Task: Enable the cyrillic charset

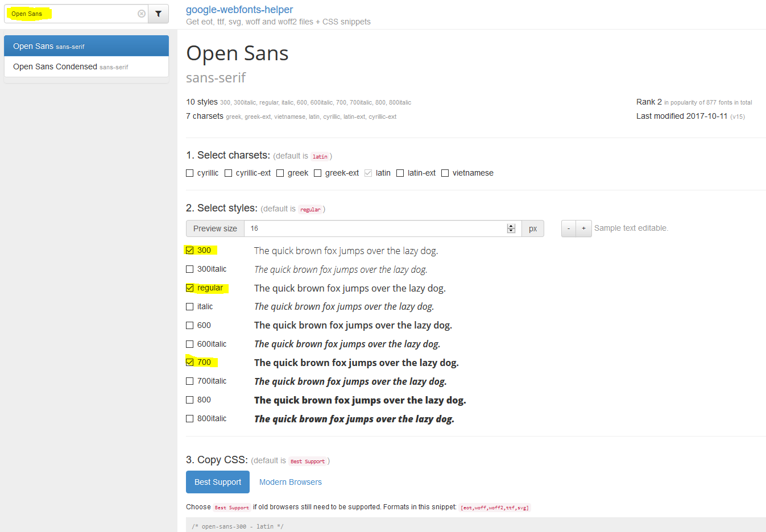Action: tap(189, 173)
